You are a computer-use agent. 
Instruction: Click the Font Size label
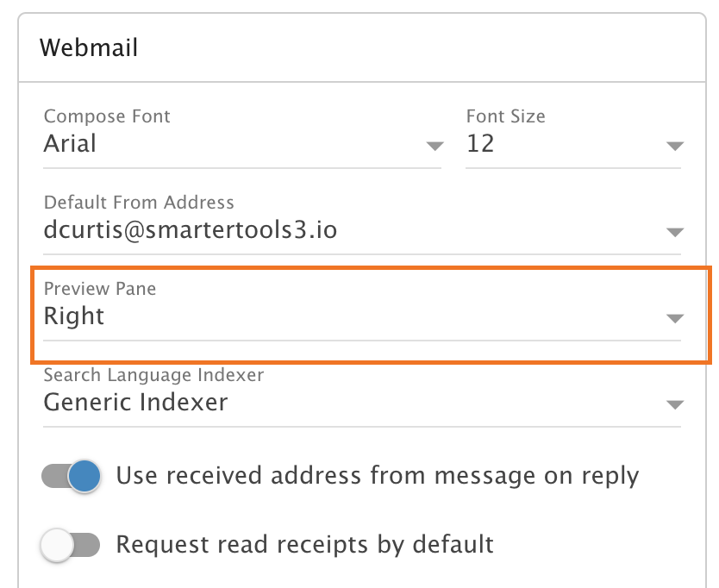pos(505,116)
